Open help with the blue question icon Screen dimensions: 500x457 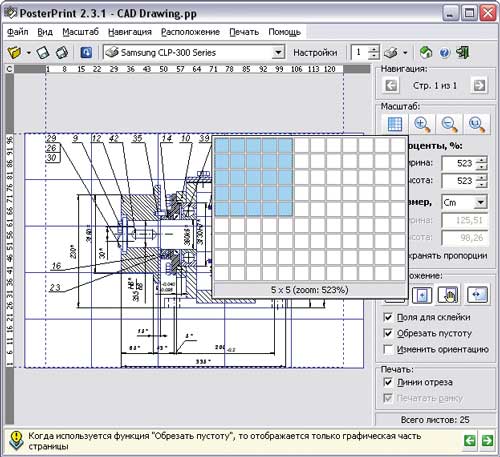(x=445, y=52)
